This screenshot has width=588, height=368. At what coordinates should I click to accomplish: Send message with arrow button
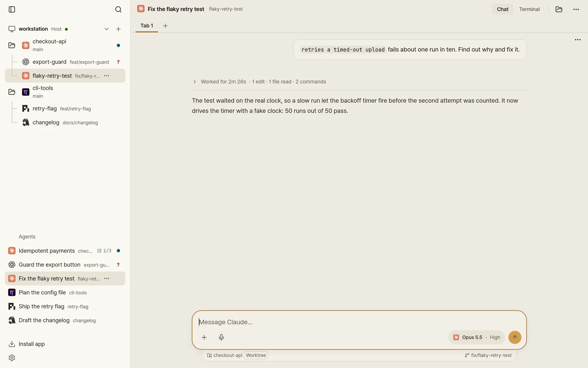click(x=514, y=337)
